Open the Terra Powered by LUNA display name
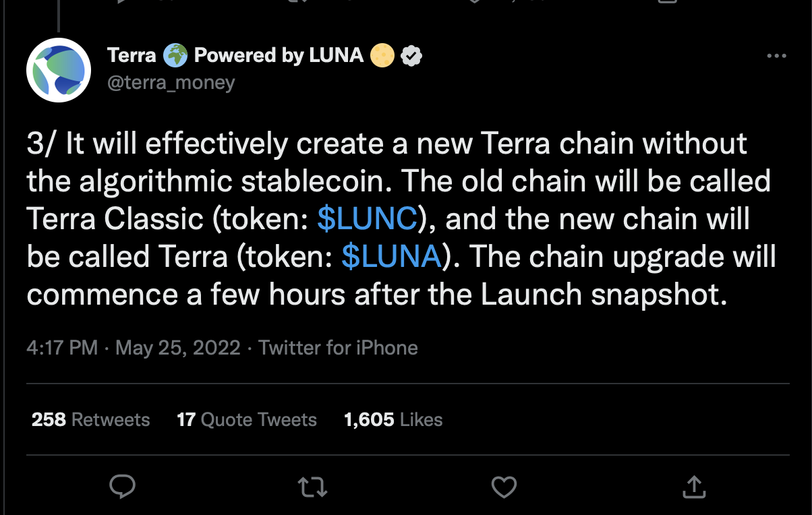812x515 pixels. click(236, 55)
